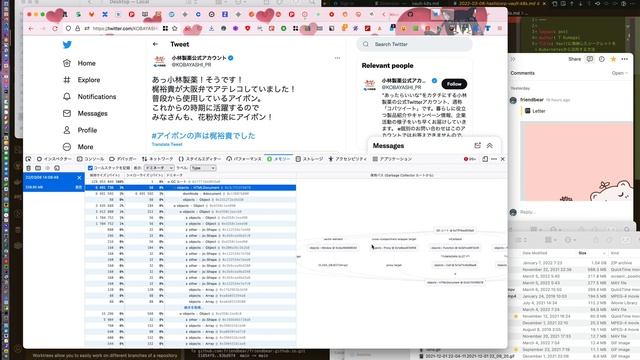Click the shield tracking protection icon in the address bar

(68, 29)
